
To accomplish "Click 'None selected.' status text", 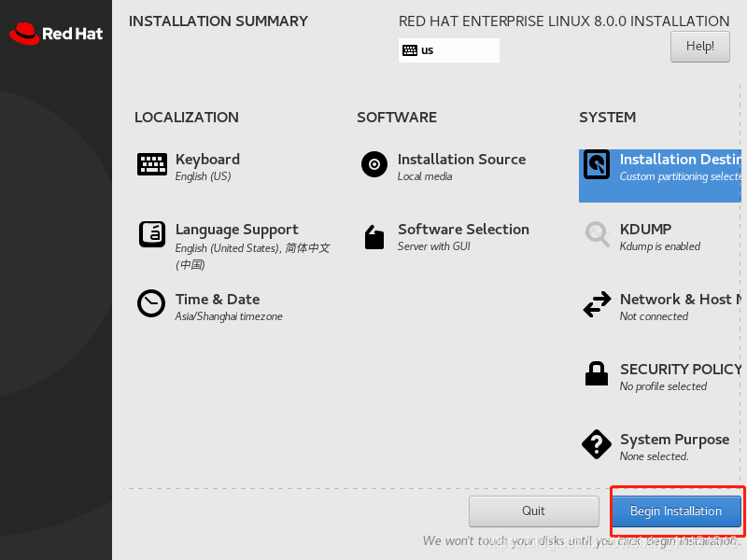I will [655, 456].
